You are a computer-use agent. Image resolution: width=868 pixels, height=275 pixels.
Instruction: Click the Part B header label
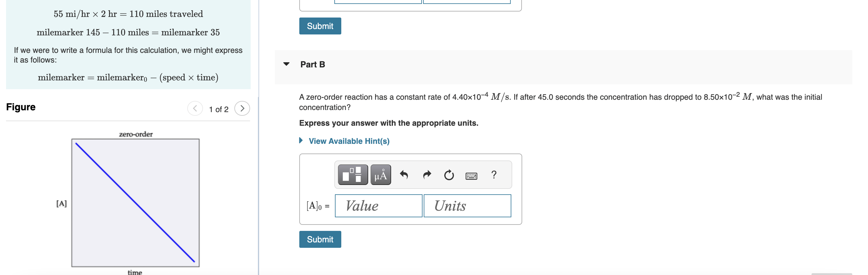312,64
